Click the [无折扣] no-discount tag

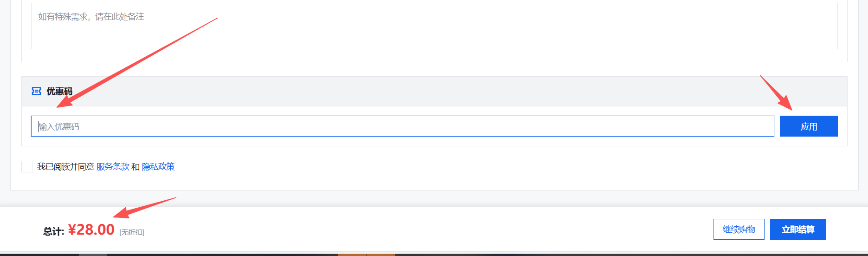[x=132, y=232]
